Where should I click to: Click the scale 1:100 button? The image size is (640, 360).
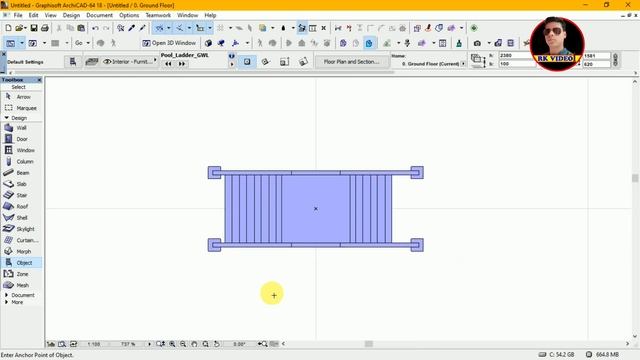[94, 344]
